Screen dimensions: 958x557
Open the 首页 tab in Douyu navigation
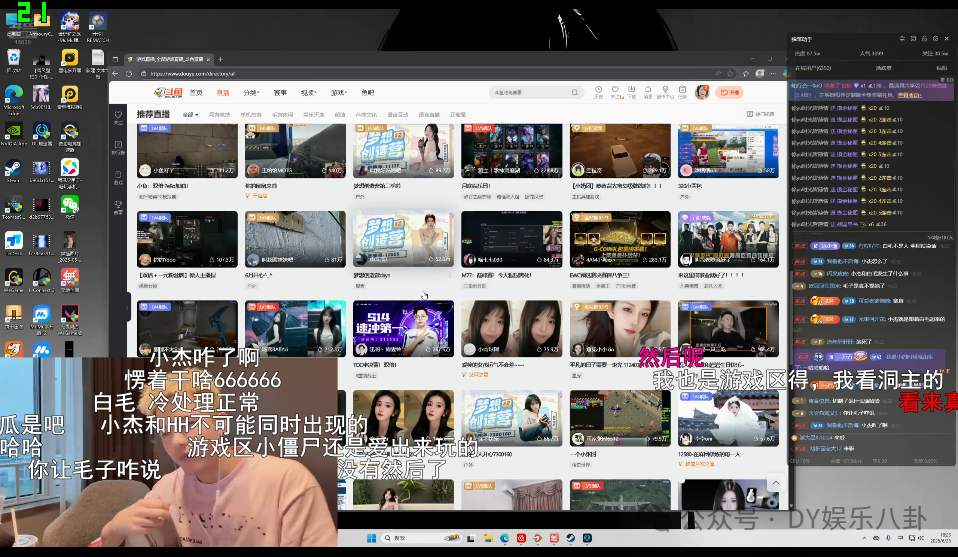pos(196,93)
